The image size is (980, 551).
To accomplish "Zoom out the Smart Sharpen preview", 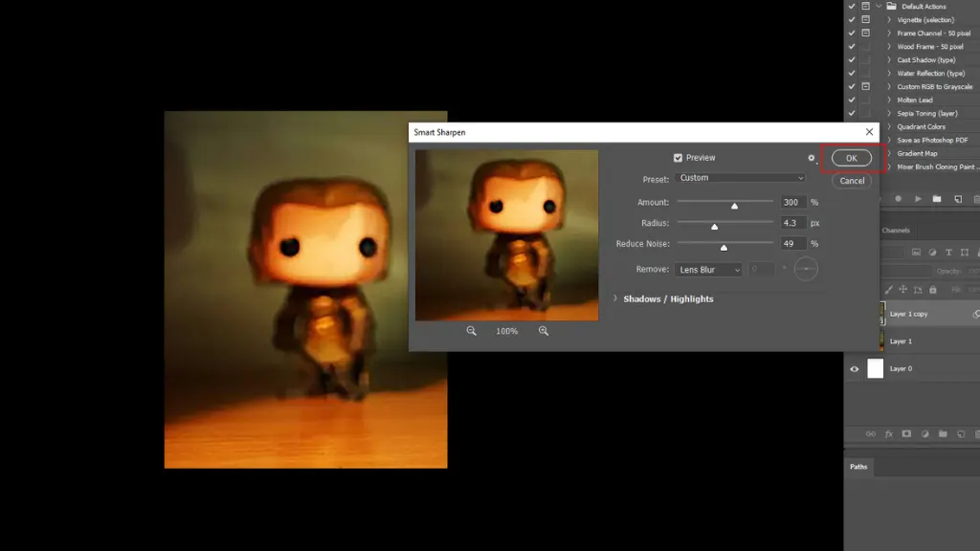I will point(471,331).
